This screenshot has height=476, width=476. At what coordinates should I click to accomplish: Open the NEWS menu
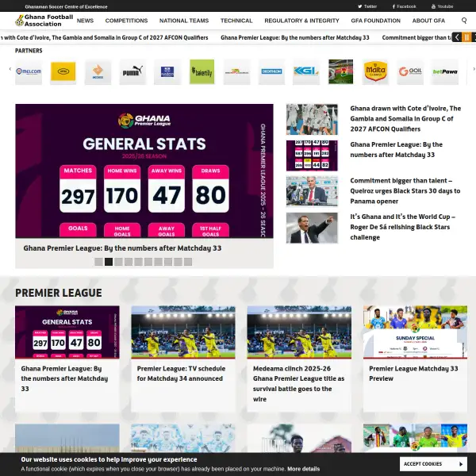(85, 21)
